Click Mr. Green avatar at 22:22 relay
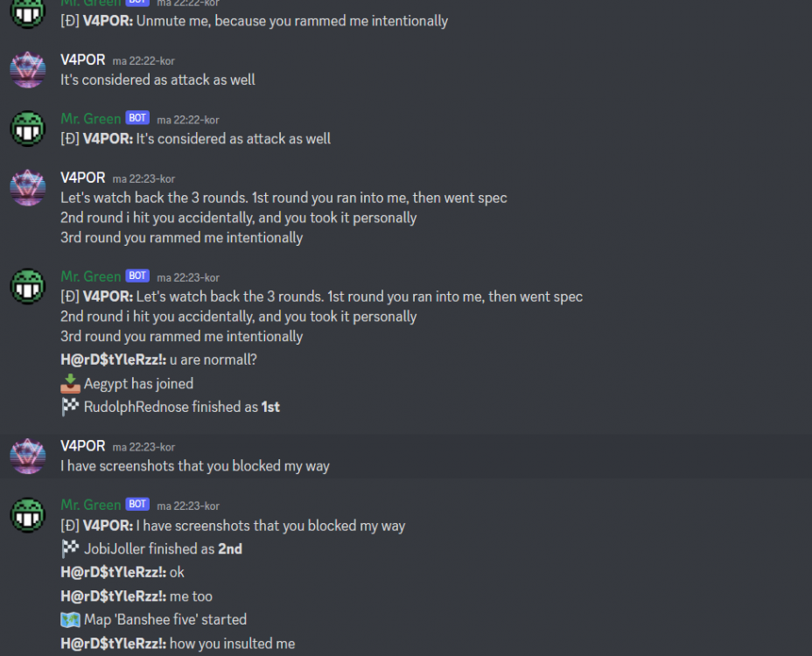Screen dimensions: 812x656 (x=28, y=129)
